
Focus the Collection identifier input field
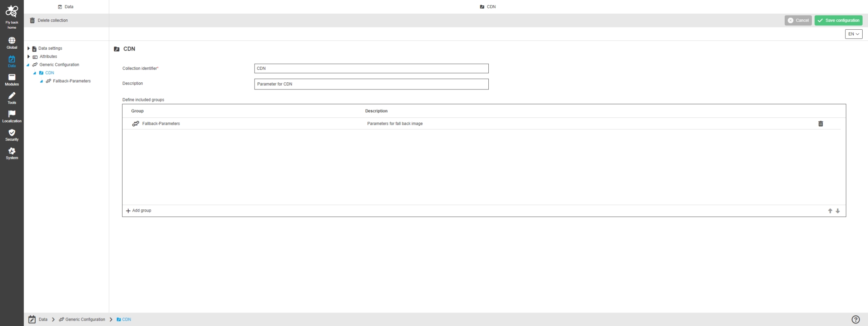click(x=371, y=68)
